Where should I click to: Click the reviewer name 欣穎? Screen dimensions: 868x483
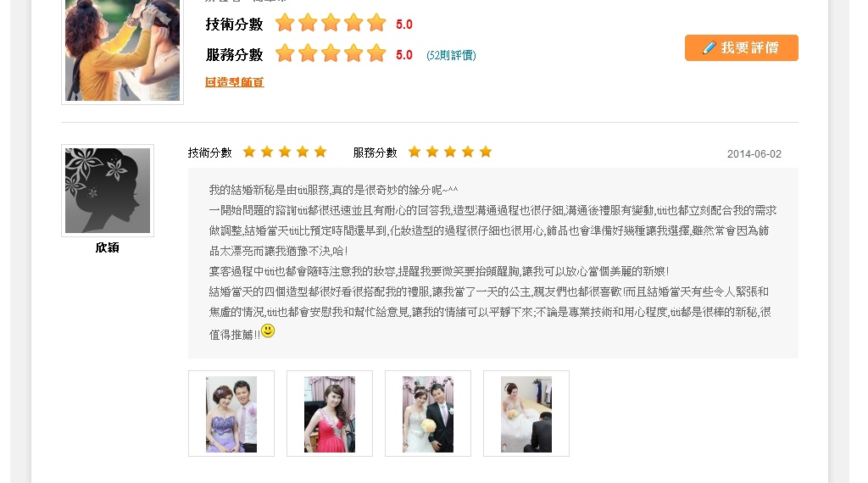tap(108, 247)
